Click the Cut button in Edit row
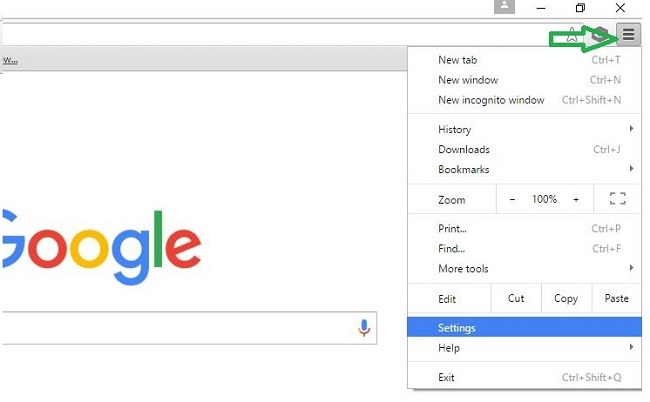 516,298
